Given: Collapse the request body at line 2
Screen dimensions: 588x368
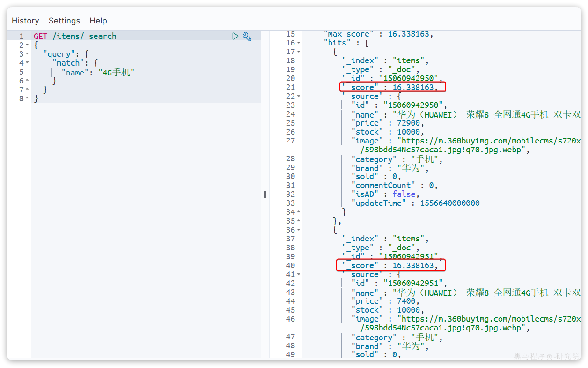Looking at the screenshot, I should 27,45.
